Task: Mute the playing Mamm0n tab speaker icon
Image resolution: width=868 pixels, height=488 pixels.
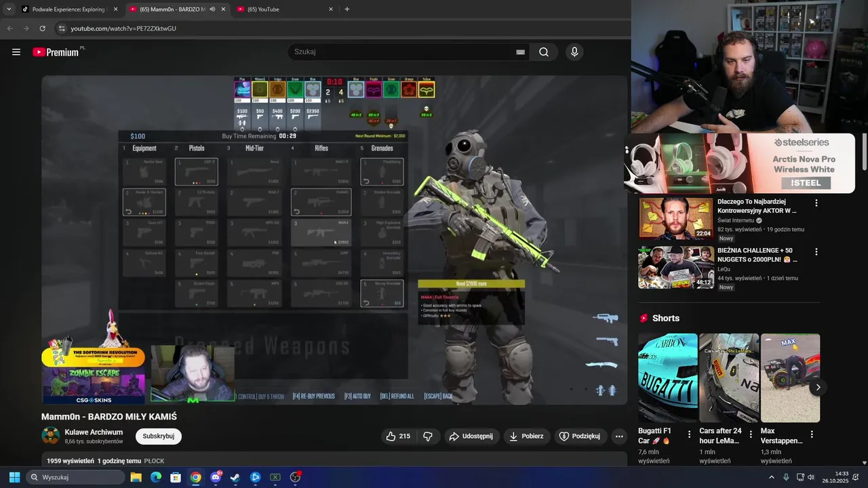Action: [212, 9]
